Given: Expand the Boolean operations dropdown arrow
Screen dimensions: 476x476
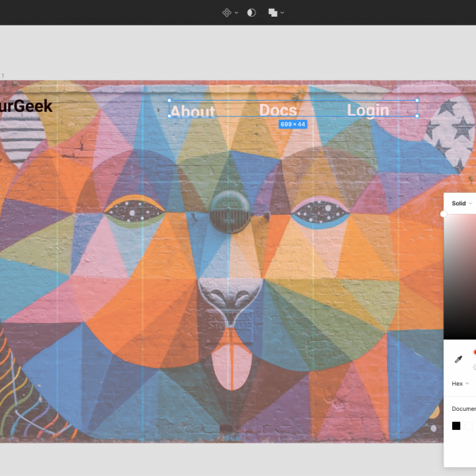Looking at the screenshot, I should tap(282, 13).
